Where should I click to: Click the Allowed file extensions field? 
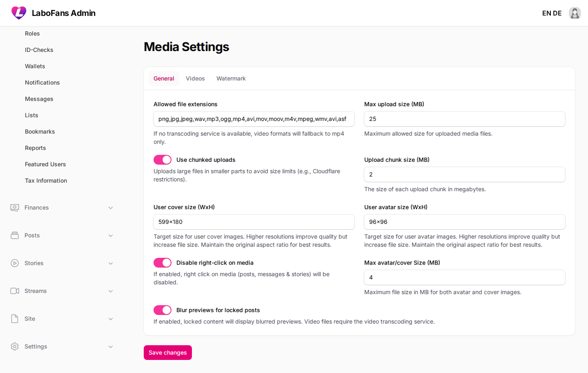point(254,119)
